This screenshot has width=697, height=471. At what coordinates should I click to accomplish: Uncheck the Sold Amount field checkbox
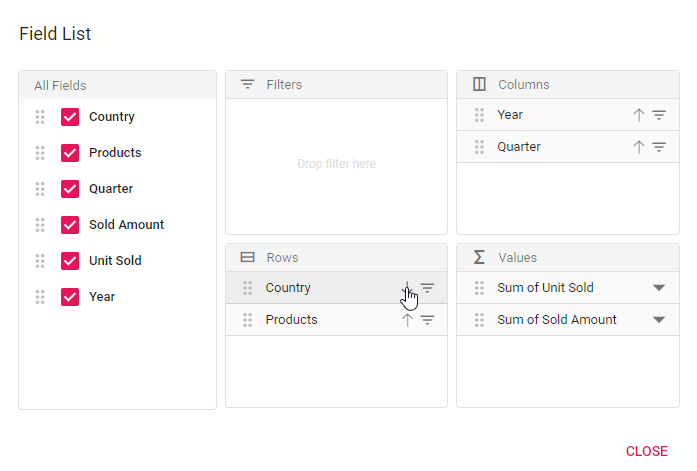70,225
